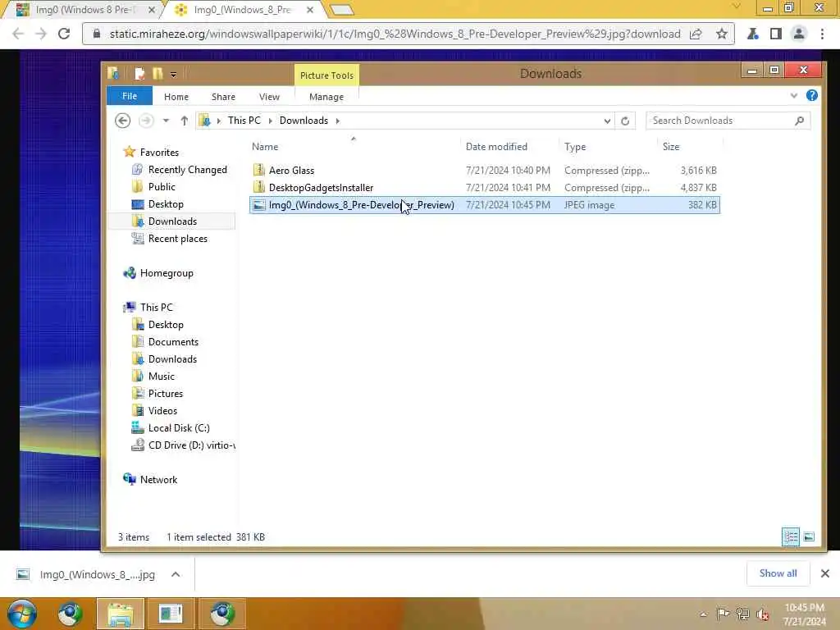The height and width of the screenshot is (630, 840).
Task: Open Chrome profile avatar
Action: point(799,34)
